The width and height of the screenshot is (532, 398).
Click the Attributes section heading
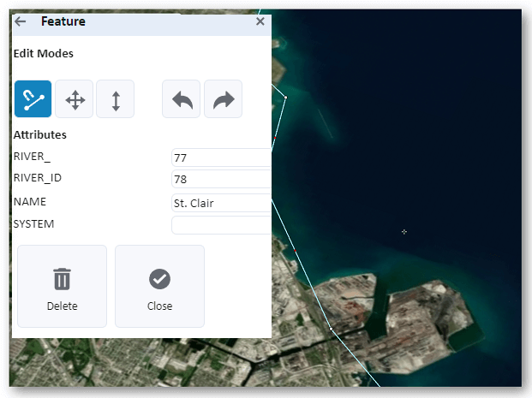tap(40, 135)
